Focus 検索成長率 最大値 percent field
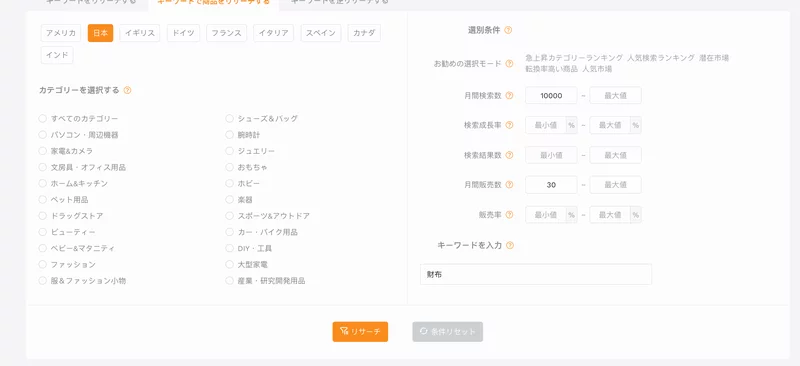The height and width of the screenshot is (366, 800). (x=610, y=125)
